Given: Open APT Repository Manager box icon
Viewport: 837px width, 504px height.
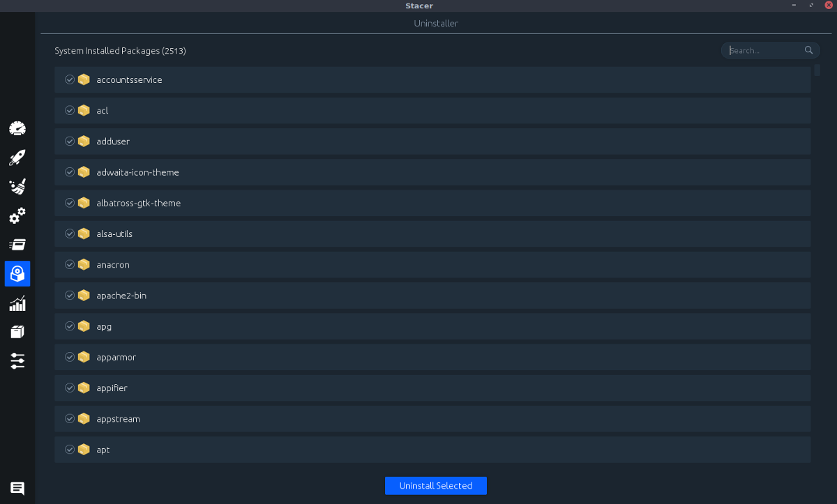Looking at the screenshot, I should coord(17,332).
